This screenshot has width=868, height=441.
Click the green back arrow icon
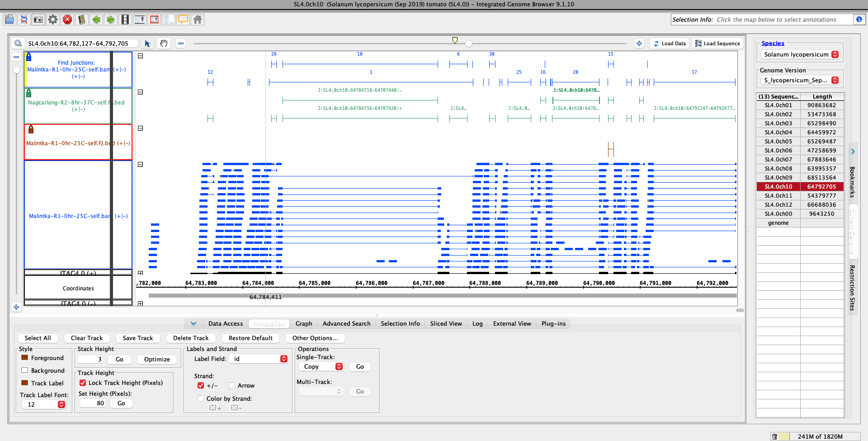tap(96, 19)
